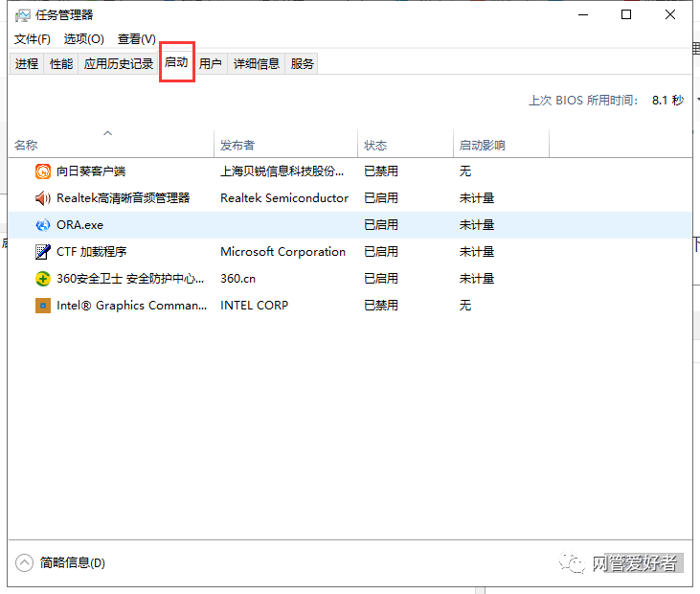Click publisher Realtek Semiconductor
The width and height of the screenshot is (700, 594).
(x=284, y=198)
